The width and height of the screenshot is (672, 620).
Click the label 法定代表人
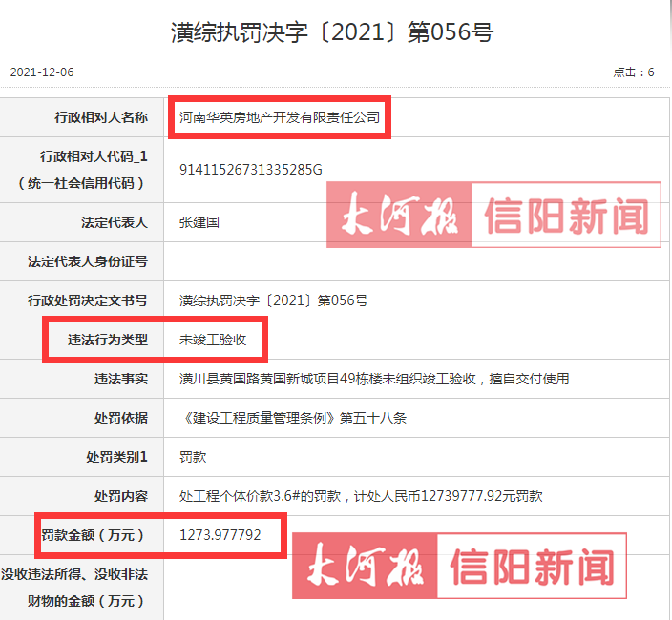pos(115,222)
